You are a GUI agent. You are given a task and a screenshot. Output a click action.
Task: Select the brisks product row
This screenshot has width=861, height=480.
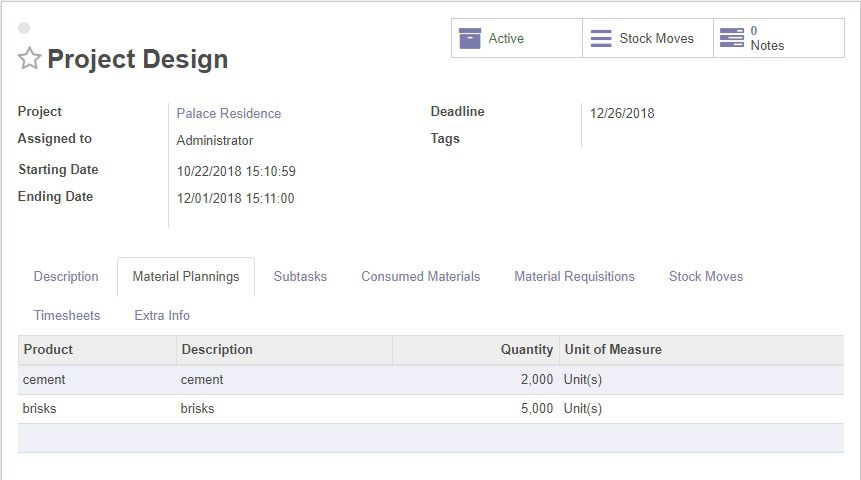[40, 408]
